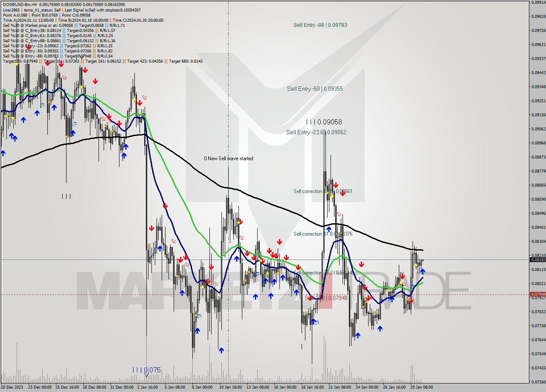Click the 0.09348 price axis label
This screenshot has width=546, height=392.
tap(539, 86)
